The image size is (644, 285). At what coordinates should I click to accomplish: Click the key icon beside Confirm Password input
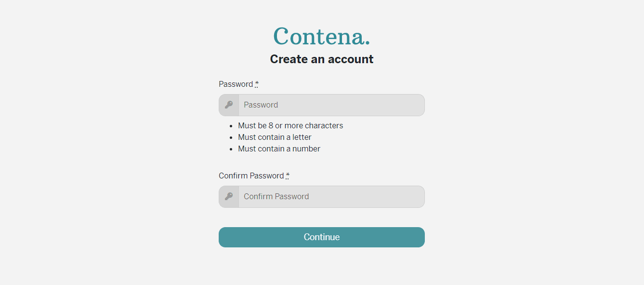[x=229, y=196]
